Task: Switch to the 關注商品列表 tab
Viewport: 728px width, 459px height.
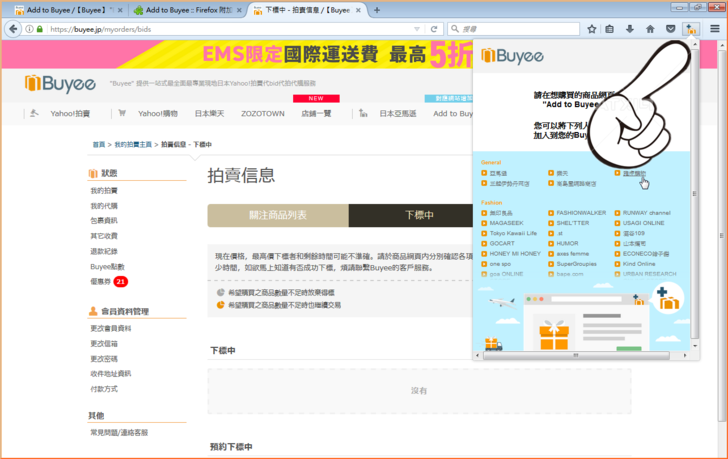Action: tap(277, 215)
